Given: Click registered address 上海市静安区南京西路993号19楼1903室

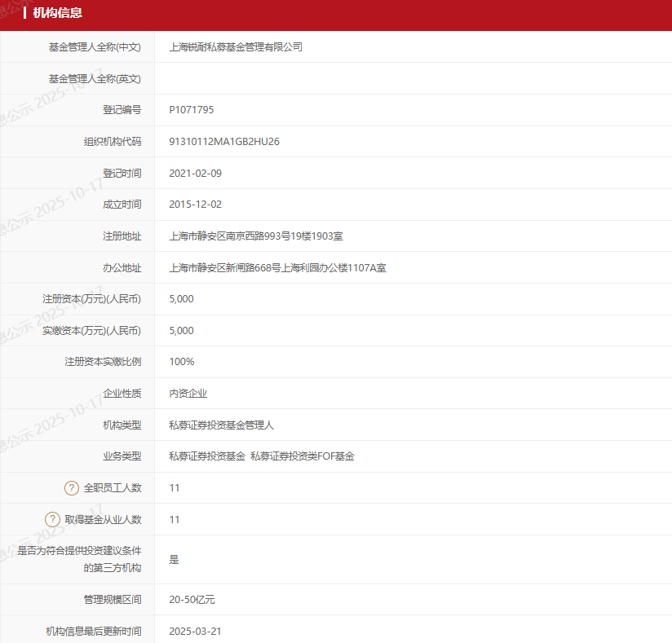Looking at the screenshot, I should coord(256,236).
